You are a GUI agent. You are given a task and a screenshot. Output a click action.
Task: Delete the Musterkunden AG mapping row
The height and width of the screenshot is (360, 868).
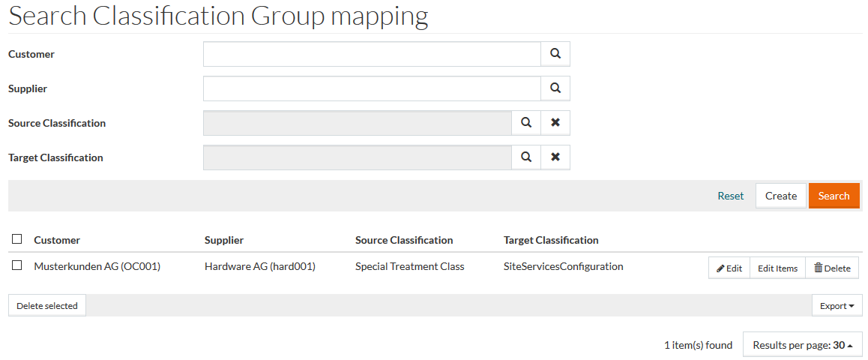[x=832, y=268]
